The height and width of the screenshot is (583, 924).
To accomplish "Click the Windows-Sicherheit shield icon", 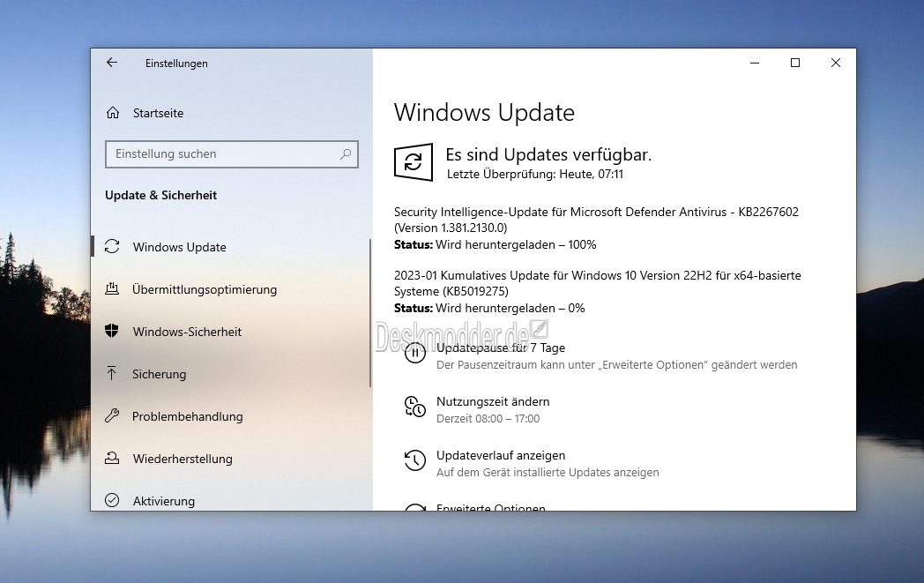I will pos(112,331).
